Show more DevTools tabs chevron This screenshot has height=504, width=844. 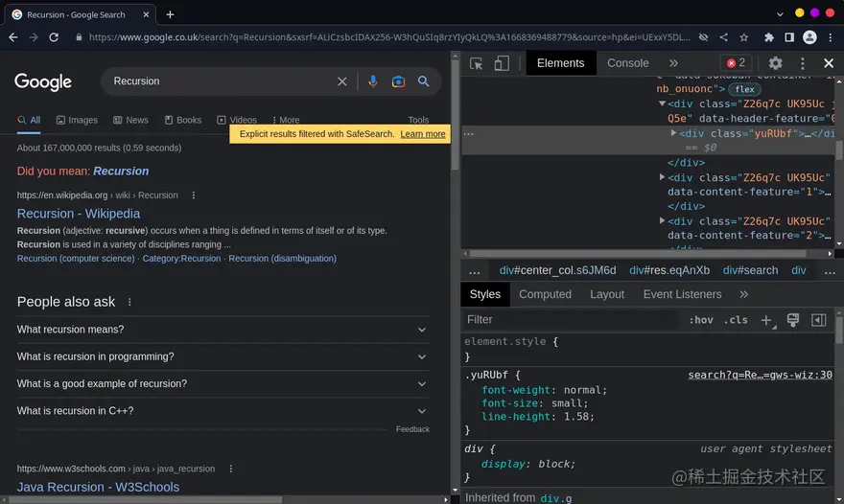673,63
